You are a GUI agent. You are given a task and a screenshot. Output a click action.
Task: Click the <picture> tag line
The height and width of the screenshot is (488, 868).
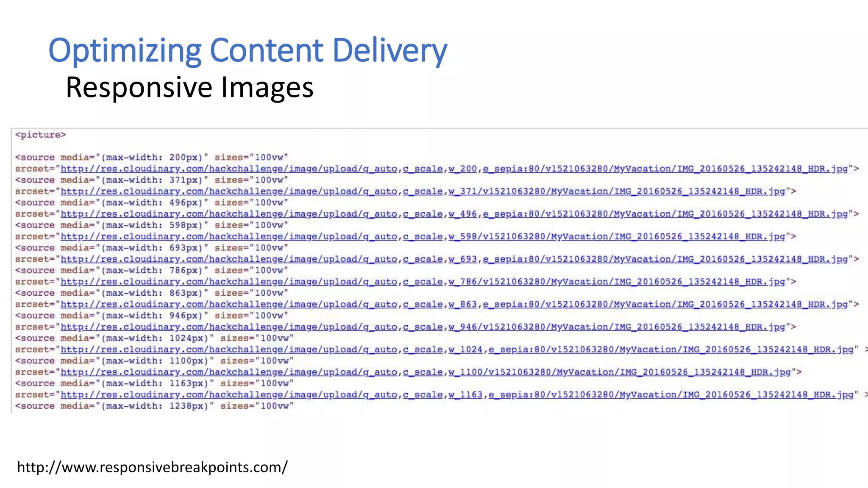coord(41,135)
